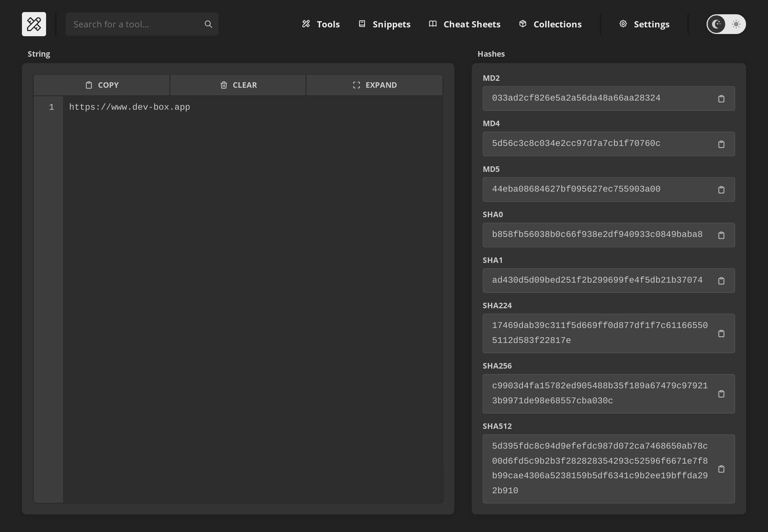Screen dimensions: 768x532
Task: Open Settings
Action: (644, 24)
